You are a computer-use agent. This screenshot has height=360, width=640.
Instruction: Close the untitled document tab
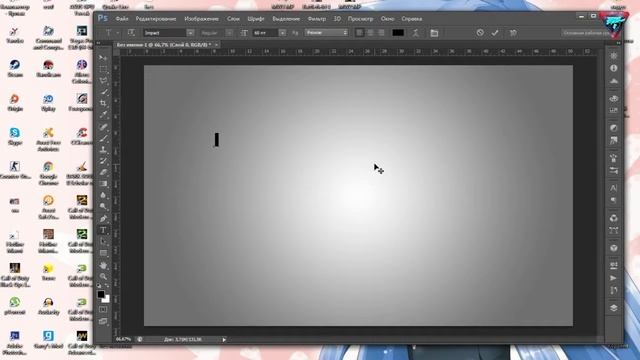[216, 44]
